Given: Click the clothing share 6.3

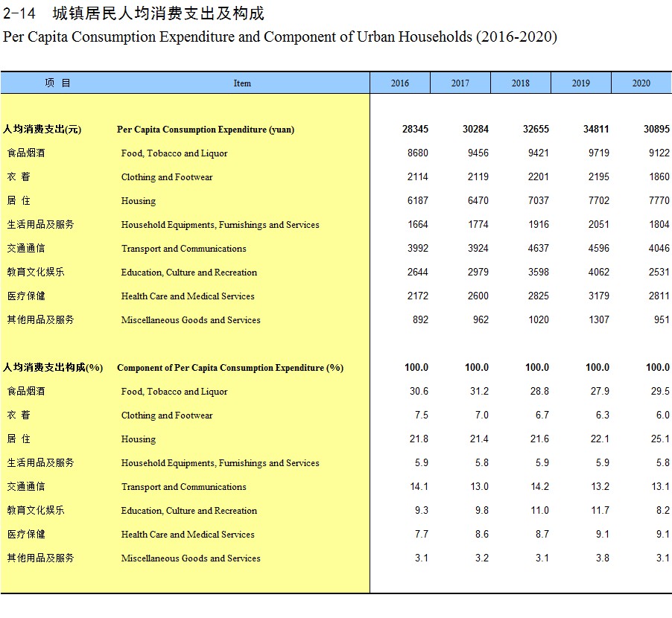Looking at the screenshot, I should tap(603, 415).
